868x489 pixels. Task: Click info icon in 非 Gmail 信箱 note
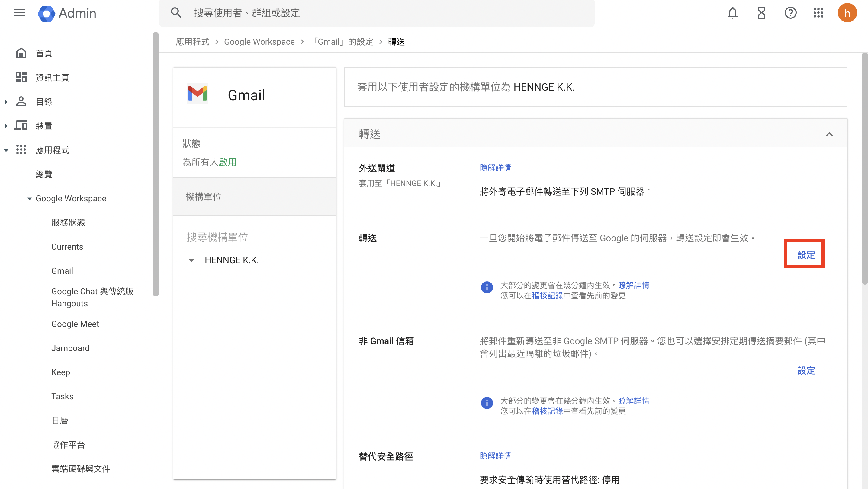pyautogui.click(x=487, y=403)
